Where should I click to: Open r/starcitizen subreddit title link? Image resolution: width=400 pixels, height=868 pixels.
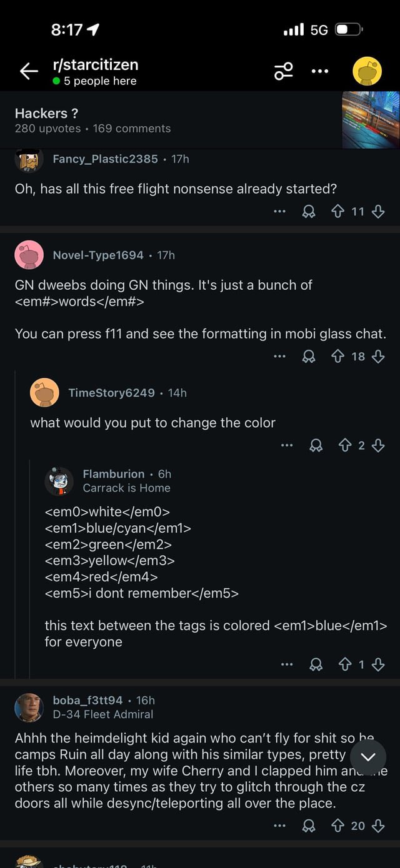click(x=96, y=64)
